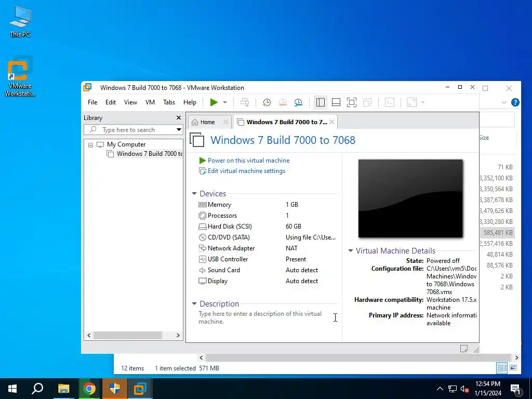Viewport: 532px width, 399px height.
Task: Click the Send Ctrl+Alt+Del toolbar icon
Action: [245, 102]
